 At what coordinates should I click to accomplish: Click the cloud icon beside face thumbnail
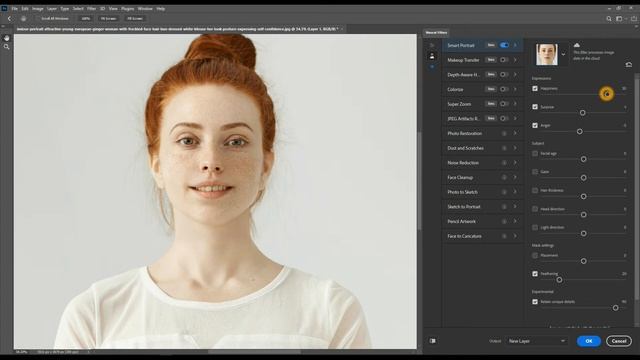(x=577, y=45)
